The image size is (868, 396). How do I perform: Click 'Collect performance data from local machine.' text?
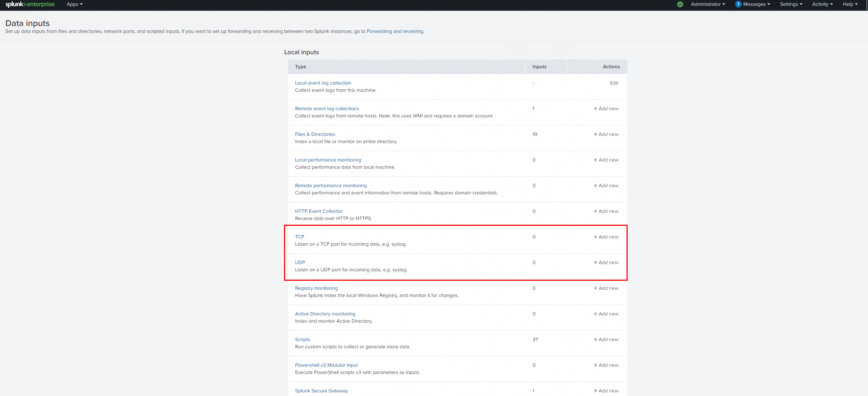tap(345, 167)
